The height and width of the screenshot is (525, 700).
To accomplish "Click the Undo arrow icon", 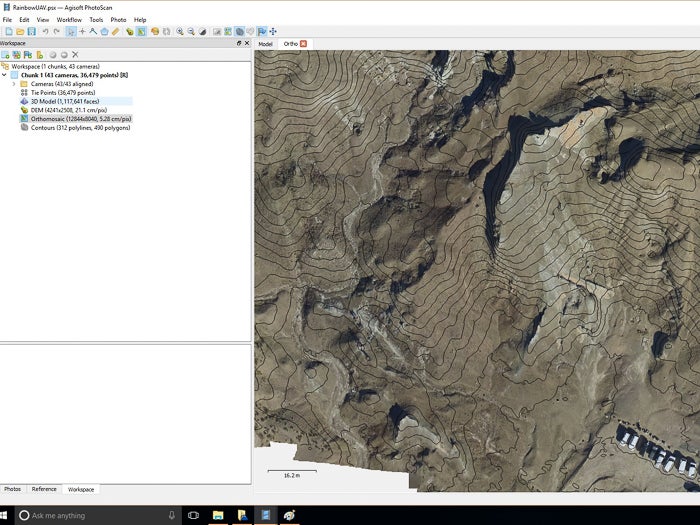I will pyautogui.click(x=46, y=32).
